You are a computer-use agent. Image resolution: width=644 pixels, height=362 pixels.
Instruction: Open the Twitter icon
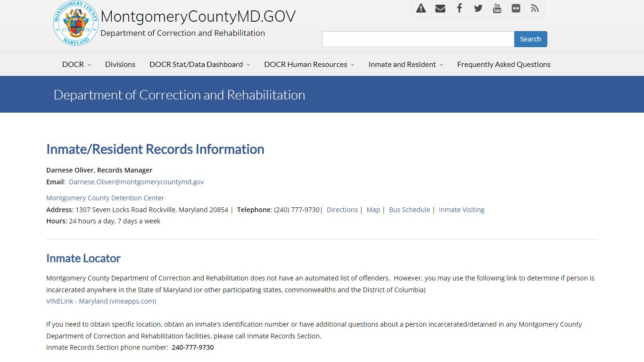[x=478, y=8]
